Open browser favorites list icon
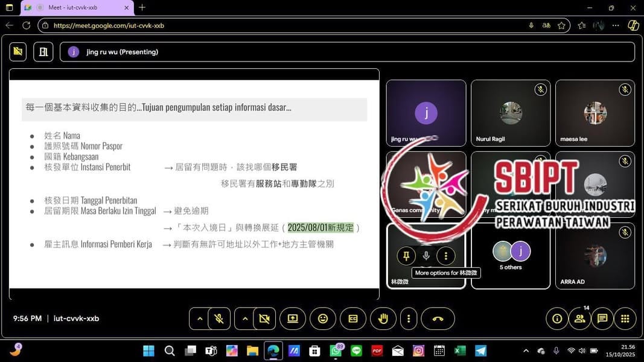This screenshot has height=362, width=644. (582, 25)
